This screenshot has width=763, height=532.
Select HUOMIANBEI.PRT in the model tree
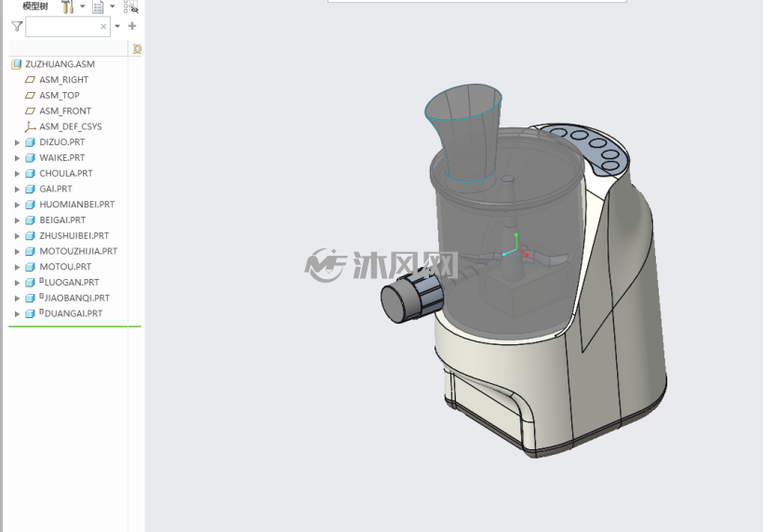[x=77, y=205]
